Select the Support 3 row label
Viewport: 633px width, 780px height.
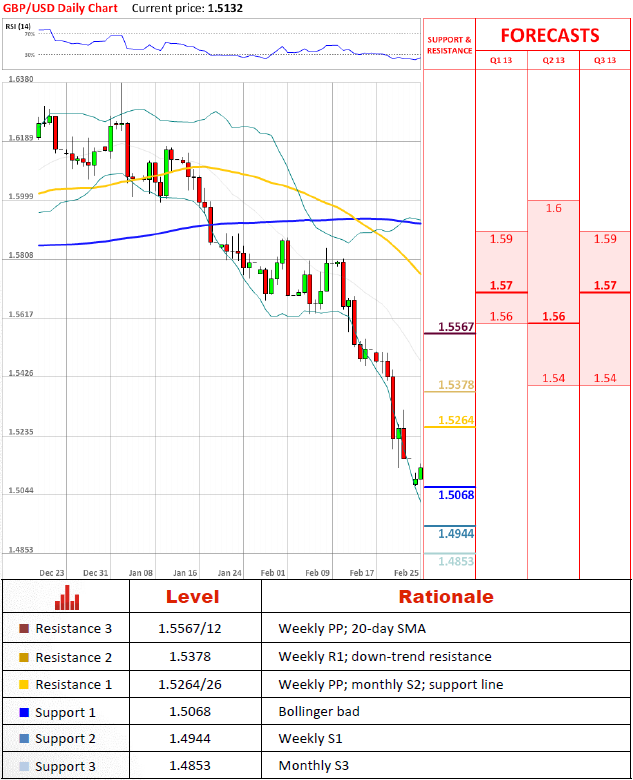click(65, 767)
